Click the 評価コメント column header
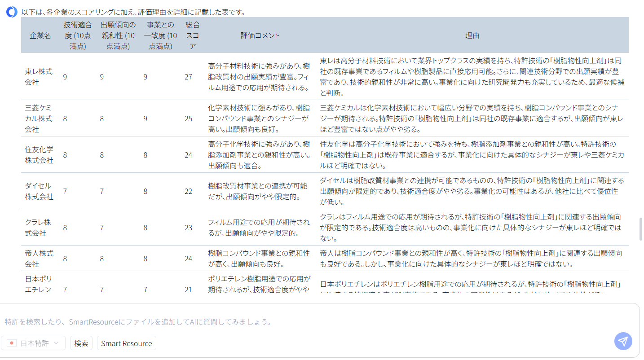This screenshot has height=360, width=644. (x=260, y=35)
